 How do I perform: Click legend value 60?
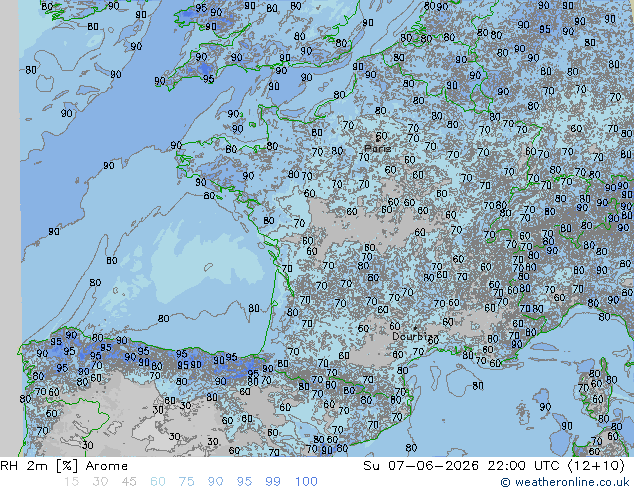158,482
